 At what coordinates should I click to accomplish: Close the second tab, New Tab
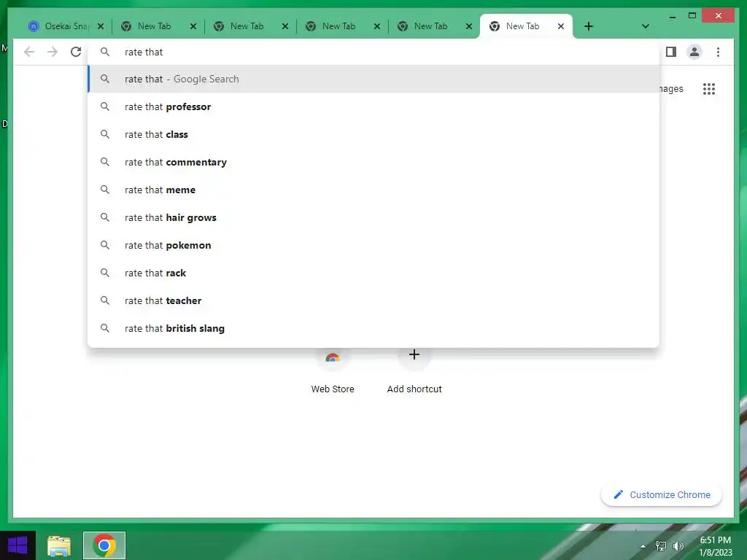coord(193,26)
